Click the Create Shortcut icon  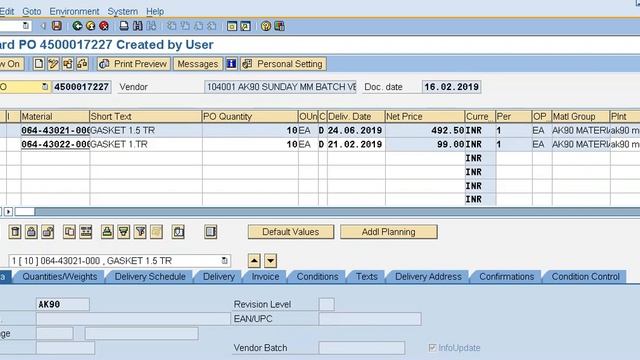245,26
